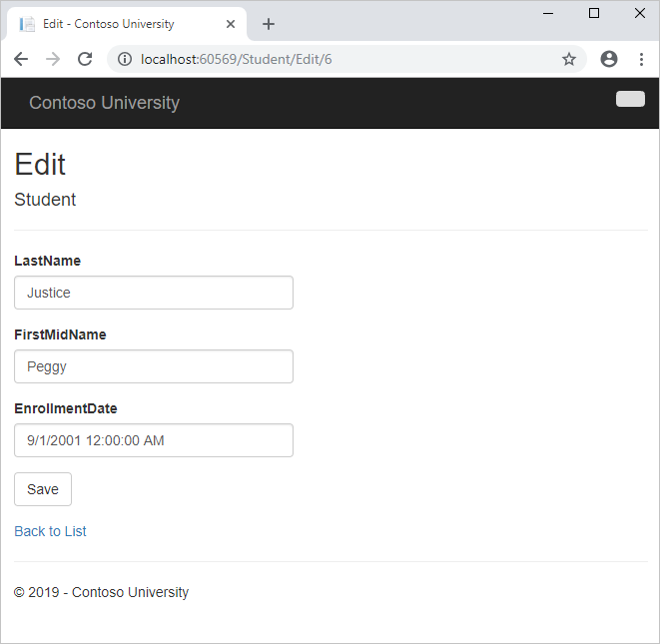Bookmark this page with the star icon

(569, 59)
